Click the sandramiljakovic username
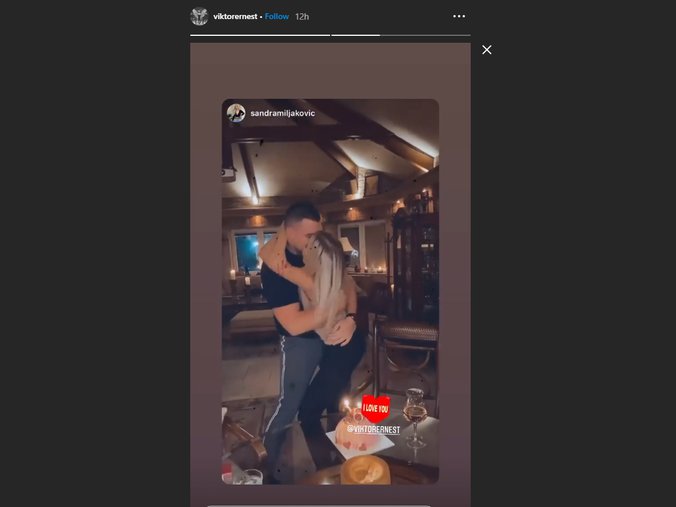Viewport: 676px width, 507px height. [x=283, y=113]
